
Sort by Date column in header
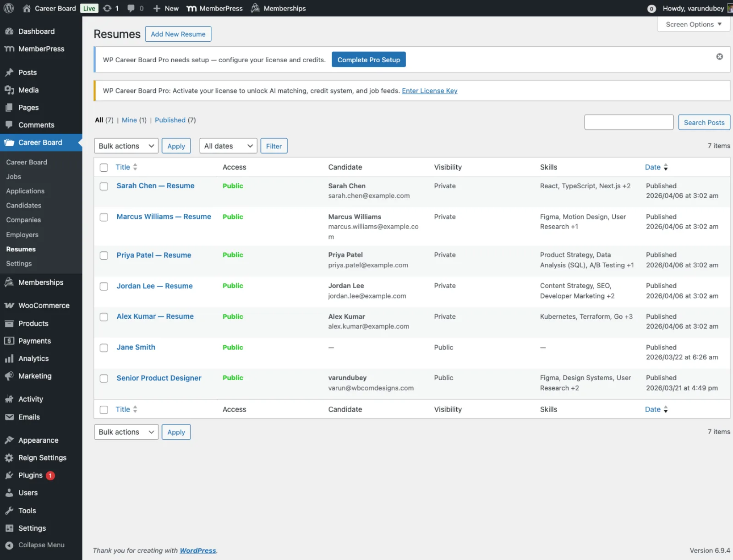point(656,167)
